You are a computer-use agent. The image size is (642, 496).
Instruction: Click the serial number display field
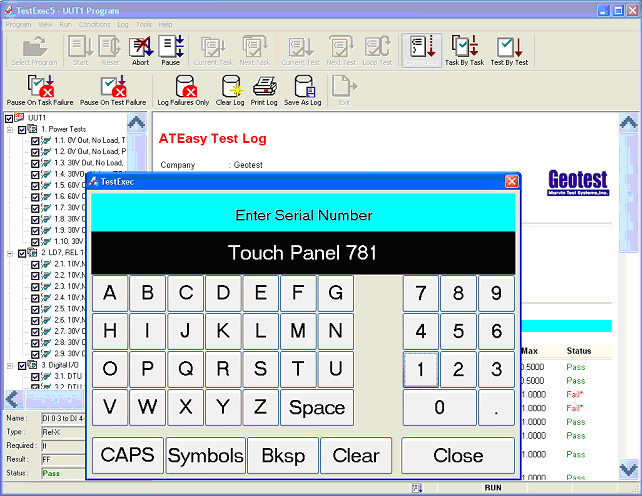point(301,253)
